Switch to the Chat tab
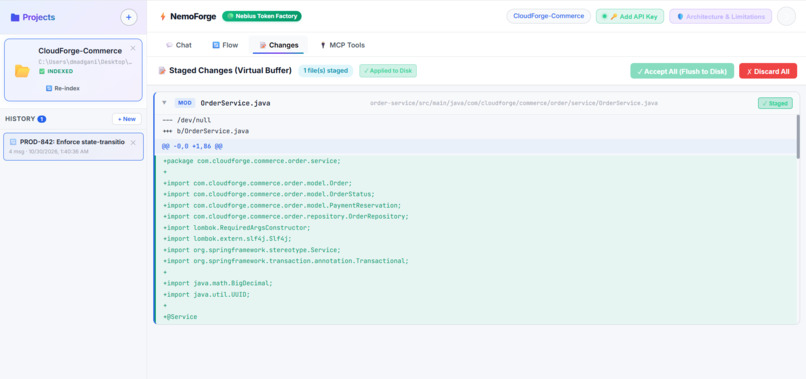The width and height of the screenshot is (806, 379). 178,45
